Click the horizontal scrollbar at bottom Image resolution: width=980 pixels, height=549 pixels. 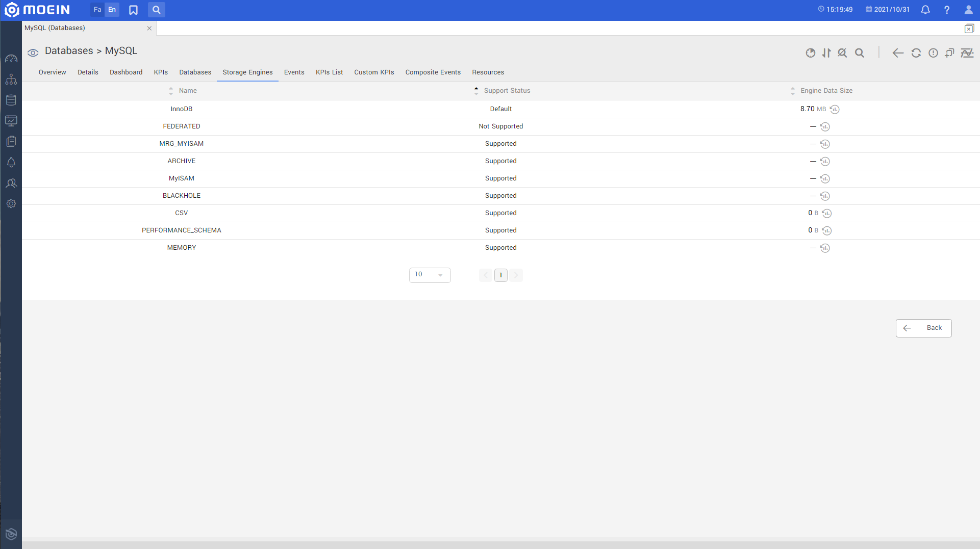click(500, 545)
